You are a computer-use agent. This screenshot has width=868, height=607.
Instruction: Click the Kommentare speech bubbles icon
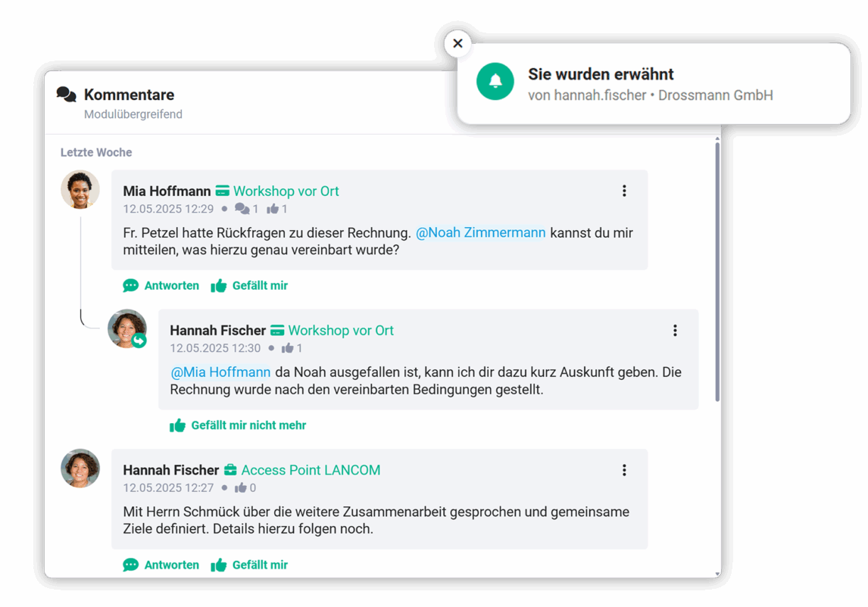click(x=67, y=95)
